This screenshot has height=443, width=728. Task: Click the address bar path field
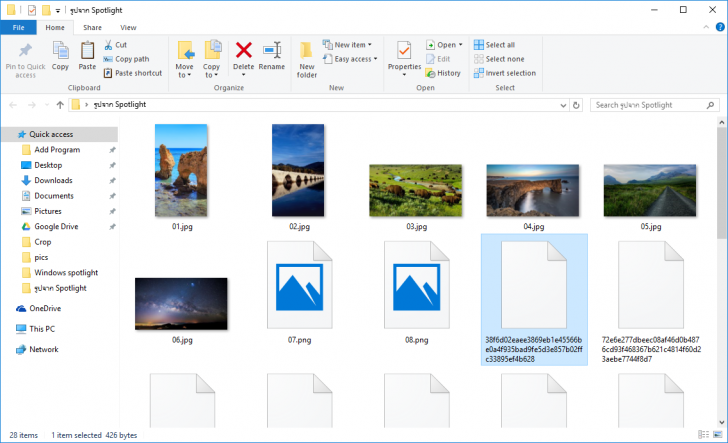click(x=318, y=105)
